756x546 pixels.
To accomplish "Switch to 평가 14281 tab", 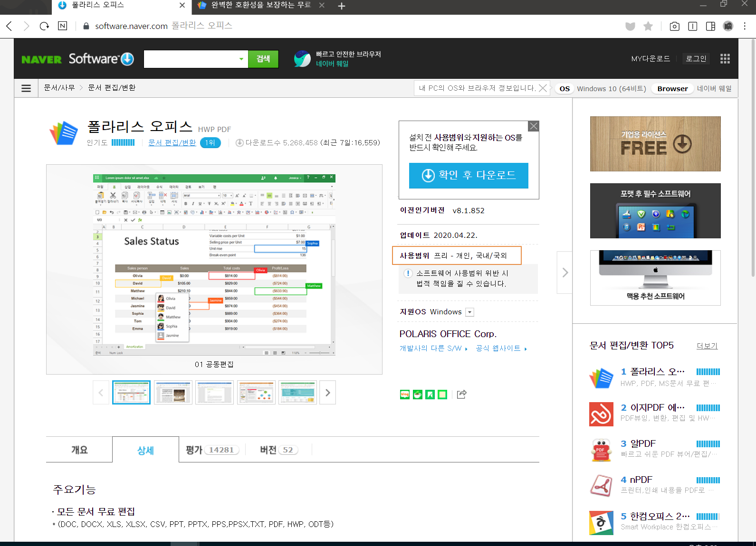I will pos(212,450).
